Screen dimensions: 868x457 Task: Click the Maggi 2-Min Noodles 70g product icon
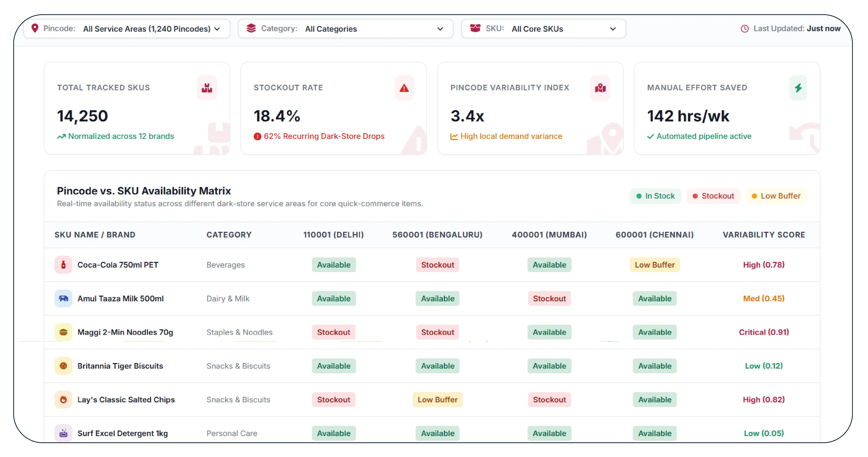tap(63, 332)
